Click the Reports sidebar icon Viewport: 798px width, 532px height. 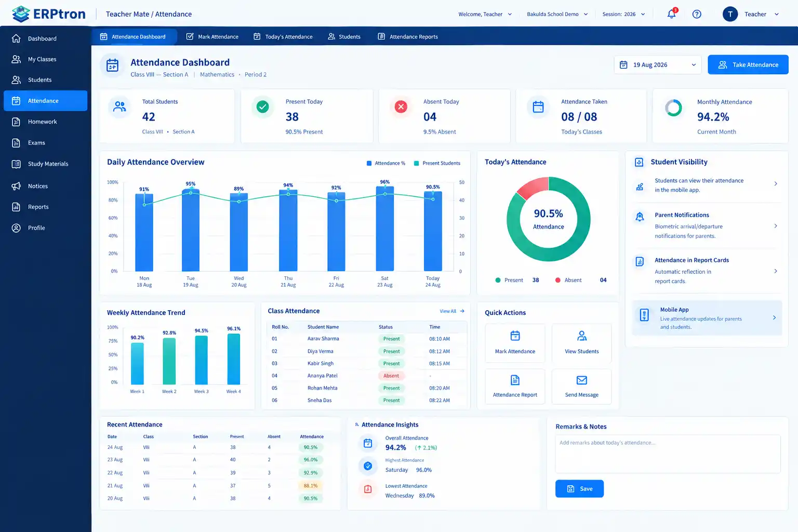[x=16, y=207]
